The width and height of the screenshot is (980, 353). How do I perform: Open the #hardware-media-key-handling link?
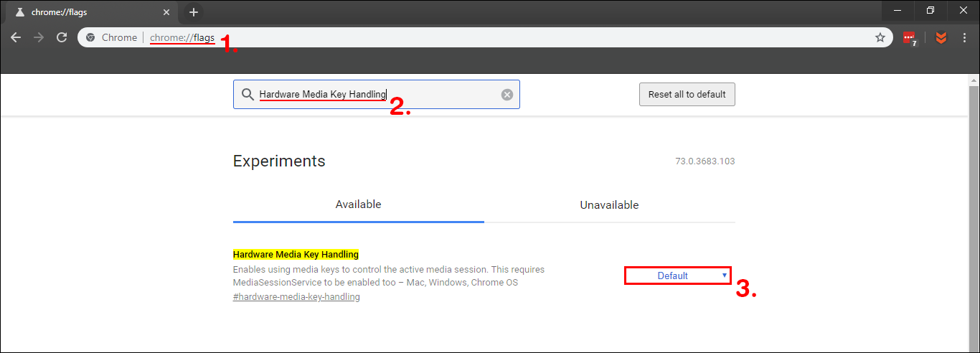tap(296, 296)
